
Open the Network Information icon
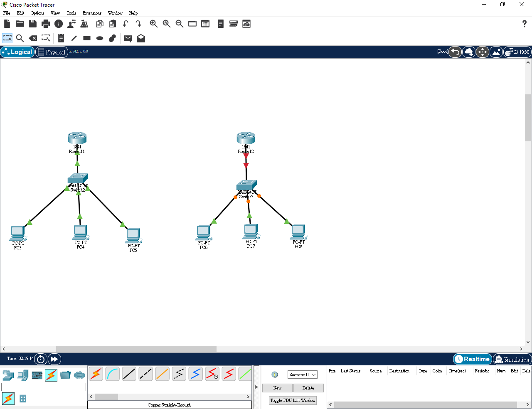59,24
